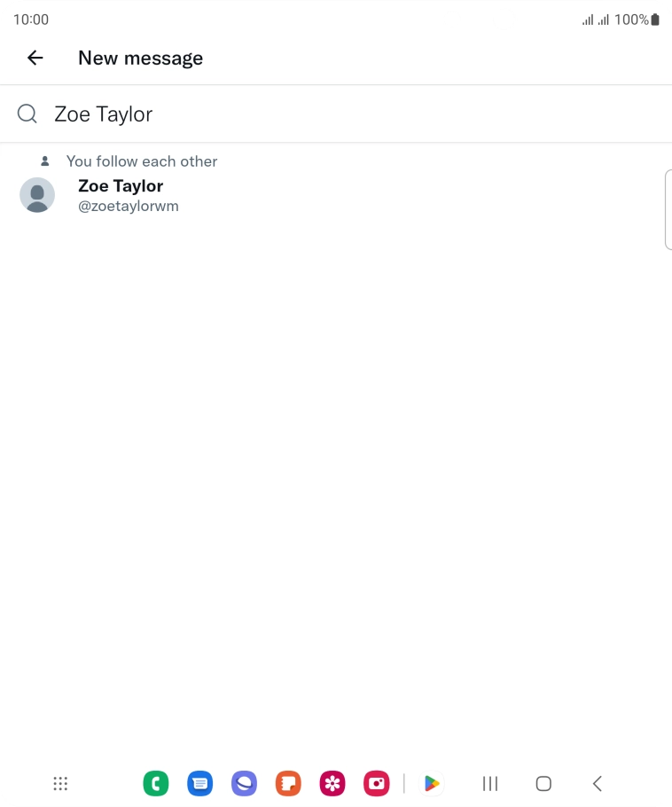Image resolution: width=672 pixels, height=807 pixels.
Task: Open the Google Play Store icon
Action: (432, 784)
